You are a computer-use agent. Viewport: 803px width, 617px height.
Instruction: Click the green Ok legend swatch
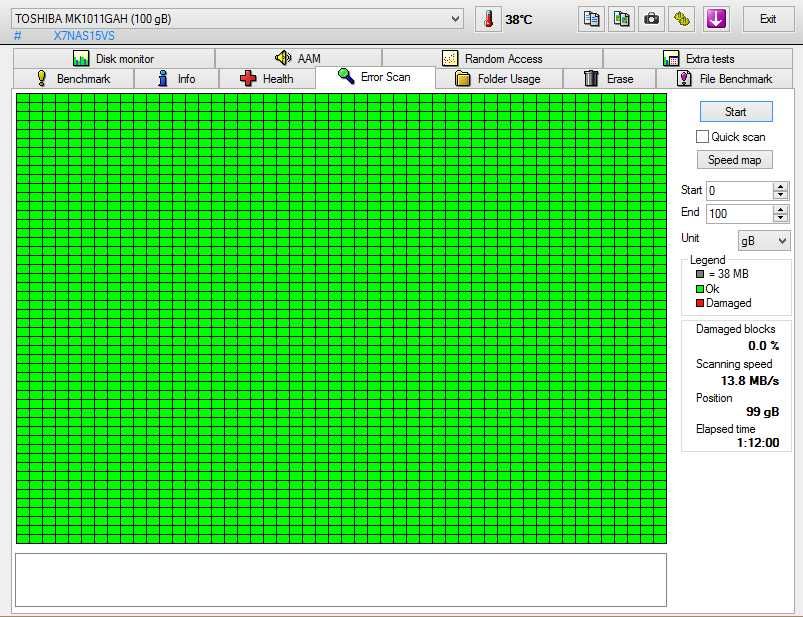point(700,289)
